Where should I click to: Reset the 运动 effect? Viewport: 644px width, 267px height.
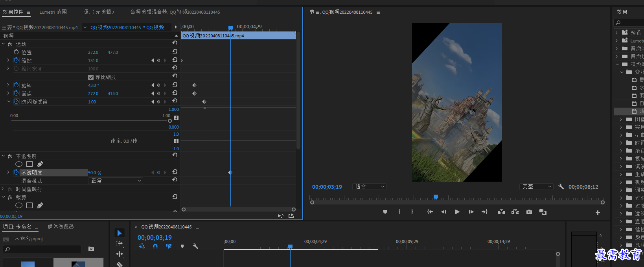[x=175, y=43]
